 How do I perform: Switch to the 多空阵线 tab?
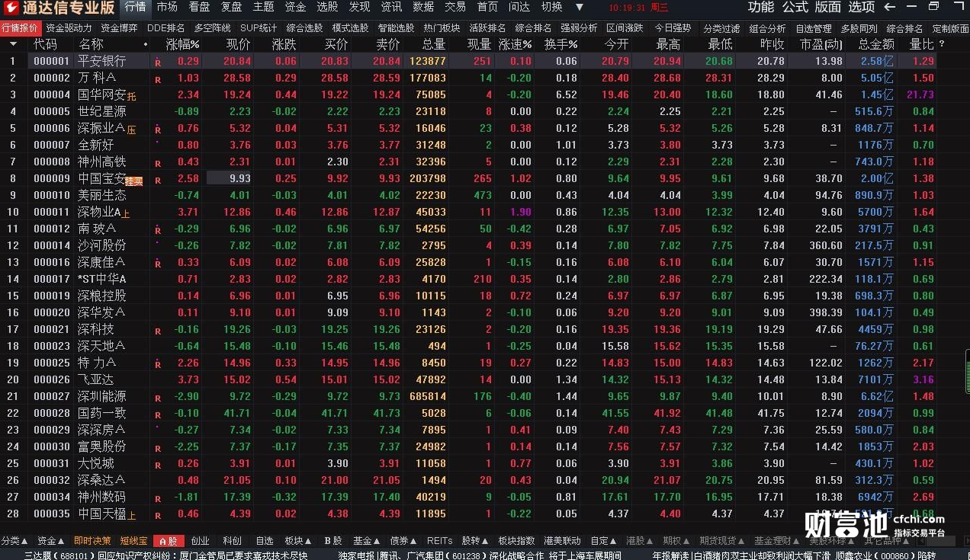(212, 28)
